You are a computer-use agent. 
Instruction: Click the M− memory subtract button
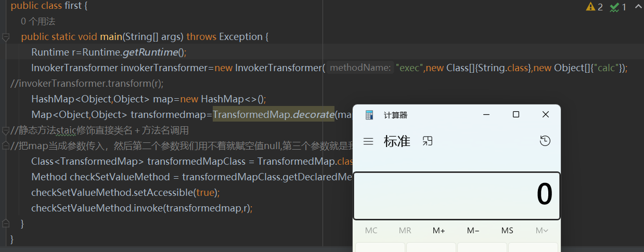coord(473,231)
